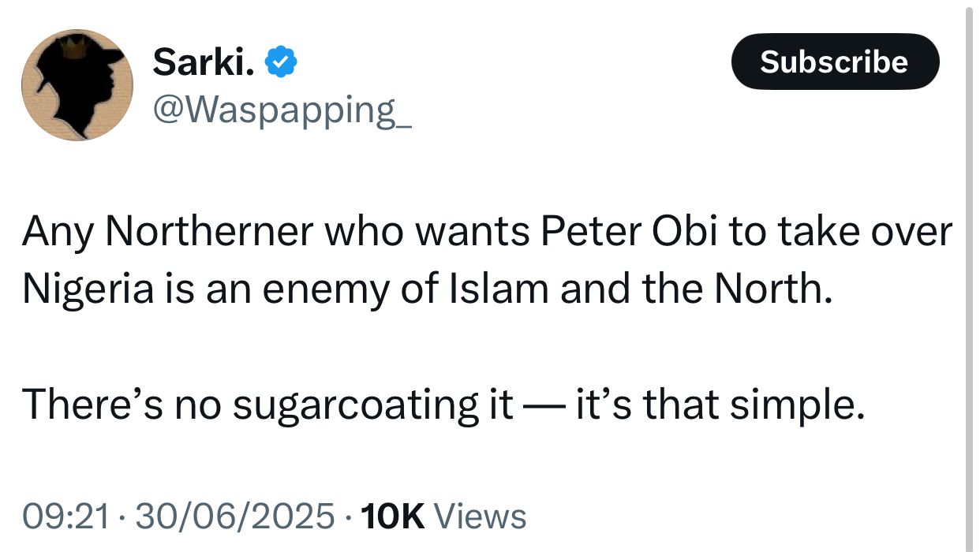Click the display name Sarki.
Image resolution: width=980 pixels, height=552 pixels.
click(x=203, y=62)
